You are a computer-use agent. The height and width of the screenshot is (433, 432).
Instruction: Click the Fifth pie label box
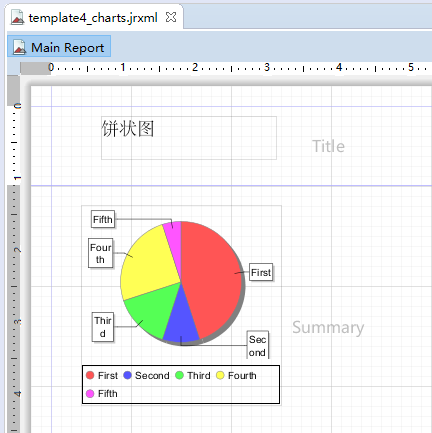[103, 219]
